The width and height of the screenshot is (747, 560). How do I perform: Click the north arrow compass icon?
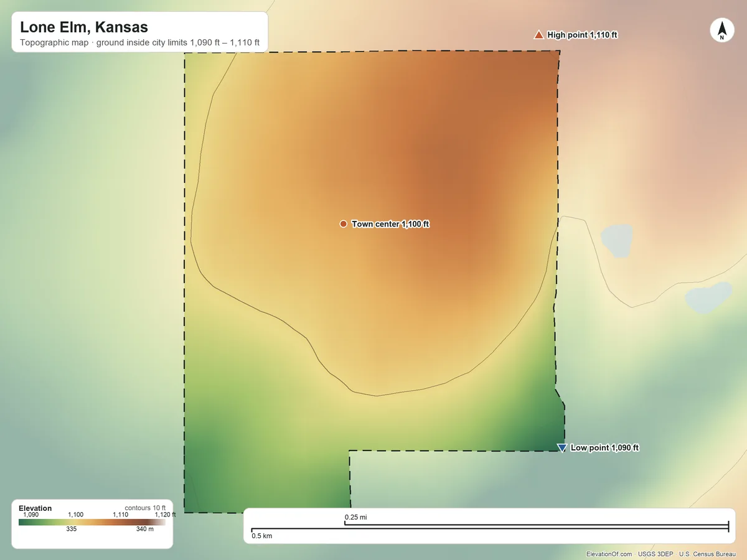[722, 30]
